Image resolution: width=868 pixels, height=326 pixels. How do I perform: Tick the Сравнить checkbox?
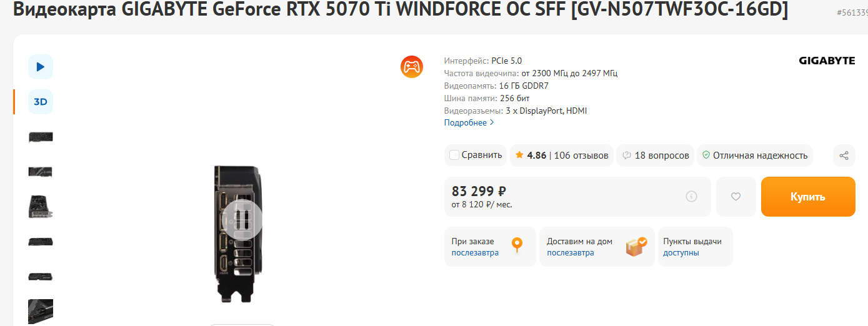click(x=454, y=156)
